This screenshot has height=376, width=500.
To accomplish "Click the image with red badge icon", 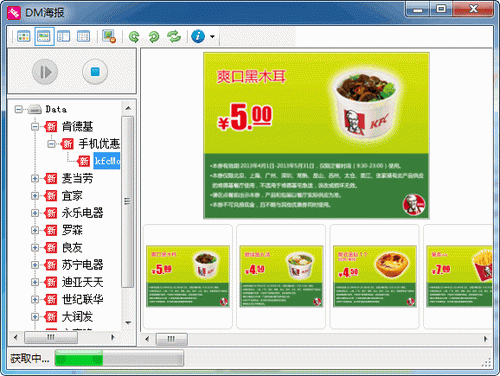I will (109, 36).
